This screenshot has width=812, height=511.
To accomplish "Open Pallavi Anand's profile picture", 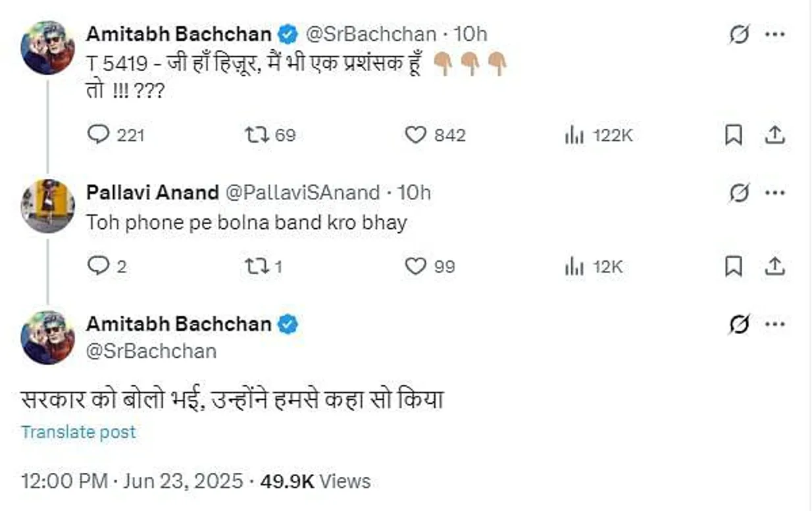I will tap(47, 205).
